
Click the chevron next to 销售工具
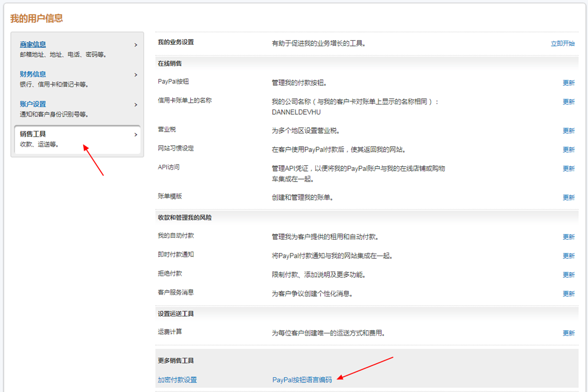coord(136,135)
